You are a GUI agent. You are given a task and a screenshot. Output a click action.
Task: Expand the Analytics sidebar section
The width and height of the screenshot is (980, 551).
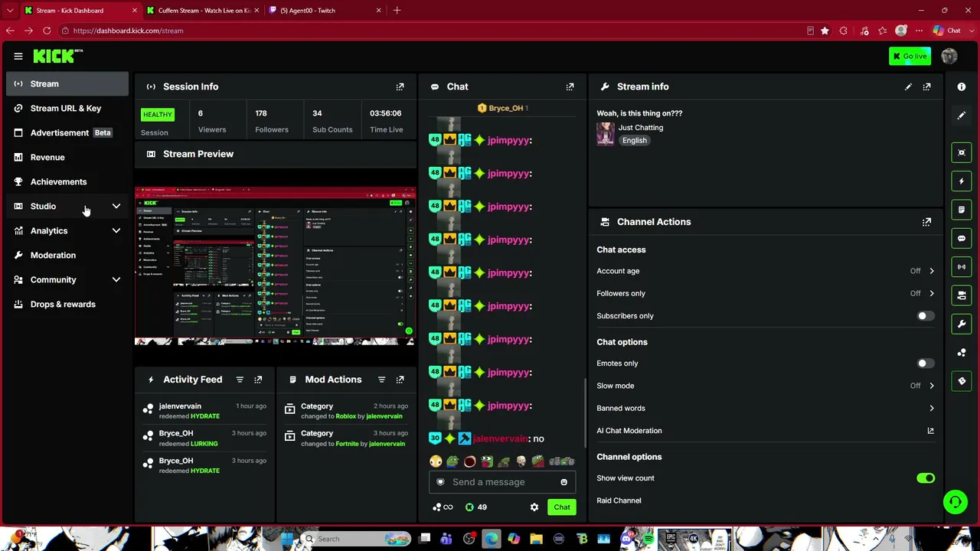point(116,231)
